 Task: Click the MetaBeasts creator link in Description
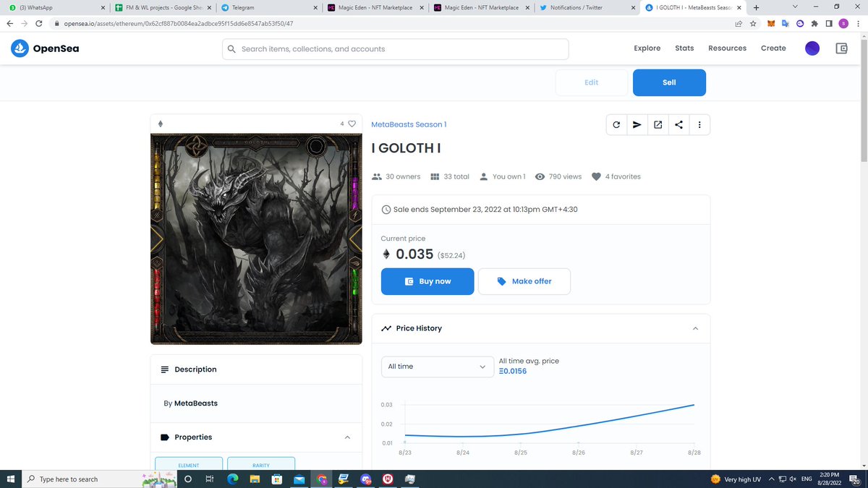pos(196,403)
